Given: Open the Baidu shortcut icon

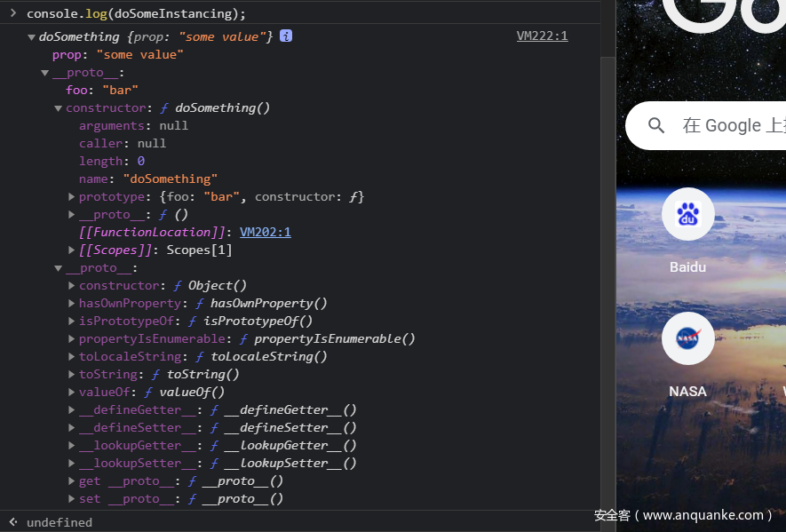Looking at the screenshot, I should pyautogui.click(x=687, y=214).
